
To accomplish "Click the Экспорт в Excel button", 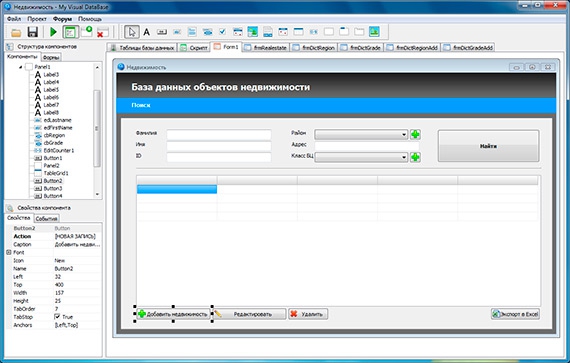I will click(x=515, y=314).
